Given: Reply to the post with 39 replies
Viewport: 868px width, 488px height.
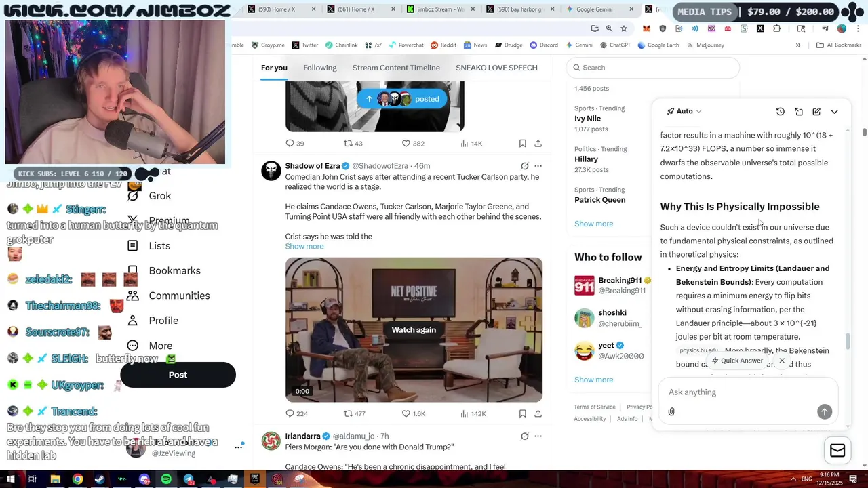Looking at the screenshot, I should (294, 144).
